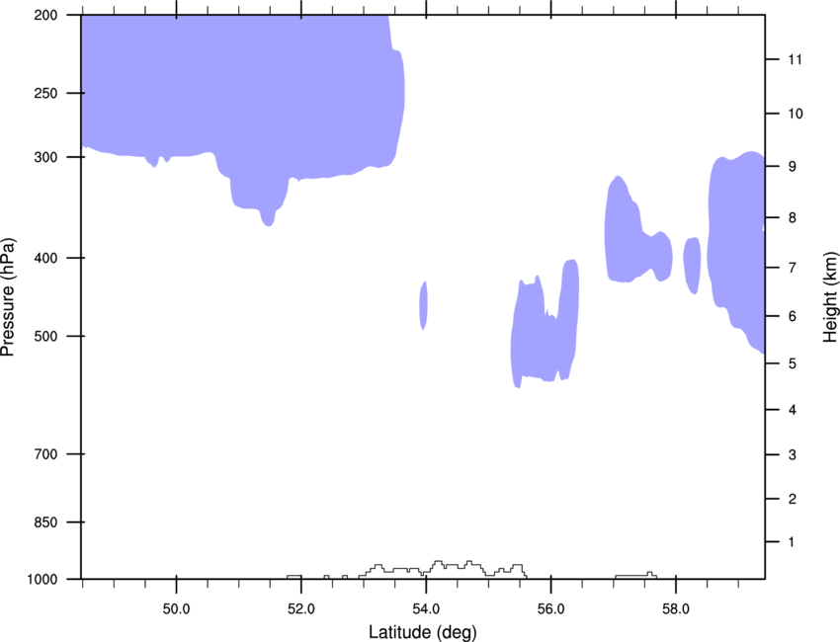Pick the 7 km height label
Image resolution: width=840 pixels, height=642 pixels.
pyautogui.click(x=793, y=268)
